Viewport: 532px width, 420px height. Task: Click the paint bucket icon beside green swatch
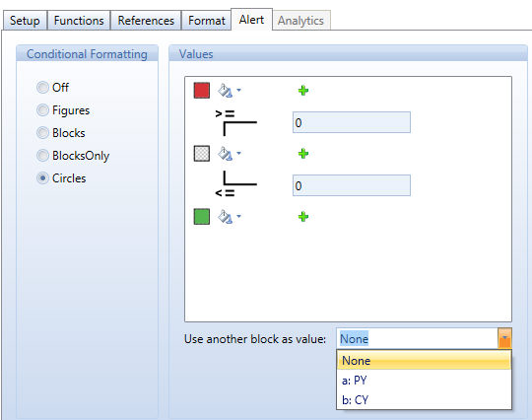pyautogui.click(x=226, y=217)
